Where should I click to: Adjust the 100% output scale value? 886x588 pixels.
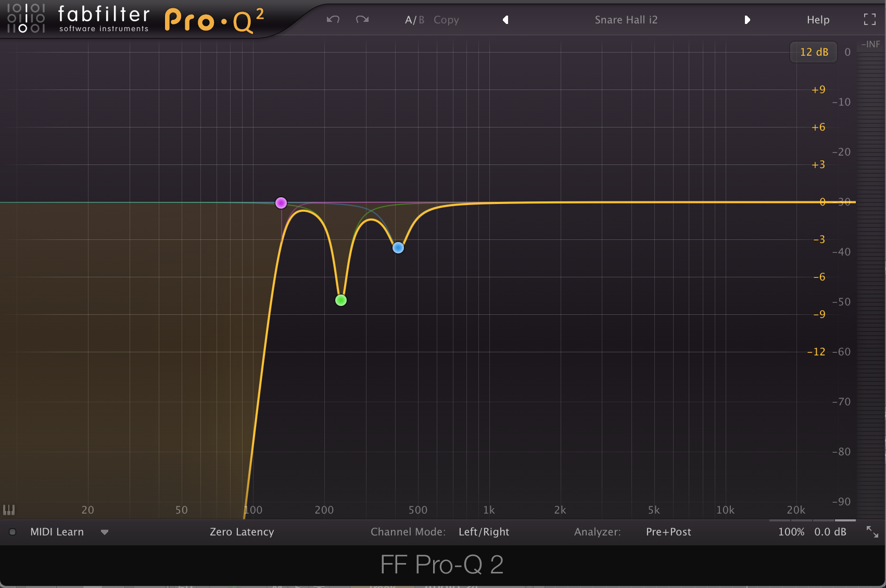791,532
